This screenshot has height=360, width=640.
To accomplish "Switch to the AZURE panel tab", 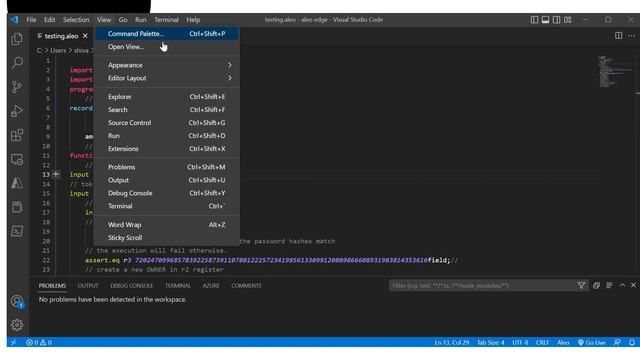I will point(211,286).
